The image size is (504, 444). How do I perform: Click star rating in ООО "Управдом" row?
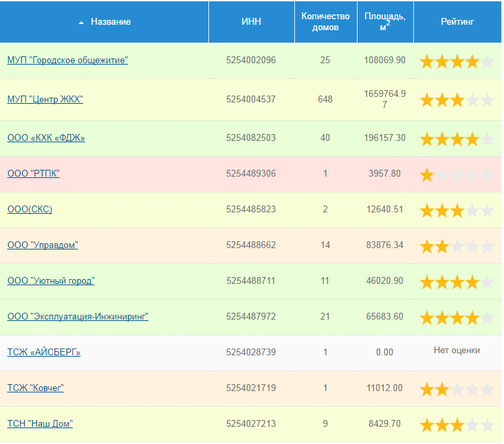pos(457,246)
